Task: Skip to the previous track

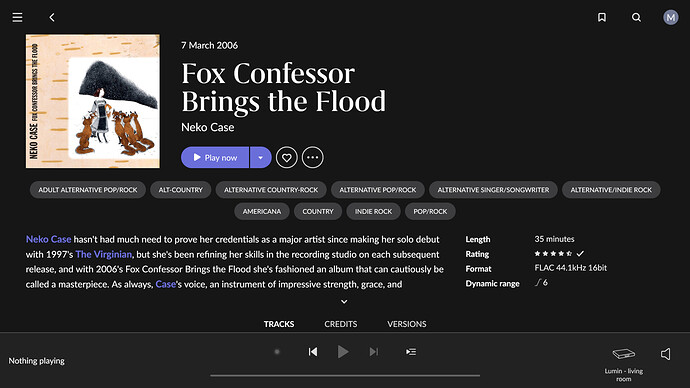Action: [313, 351]
